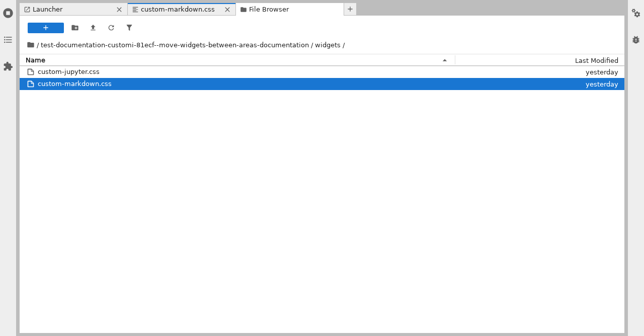Add a new tab with plus button

[x=350, y=9]
